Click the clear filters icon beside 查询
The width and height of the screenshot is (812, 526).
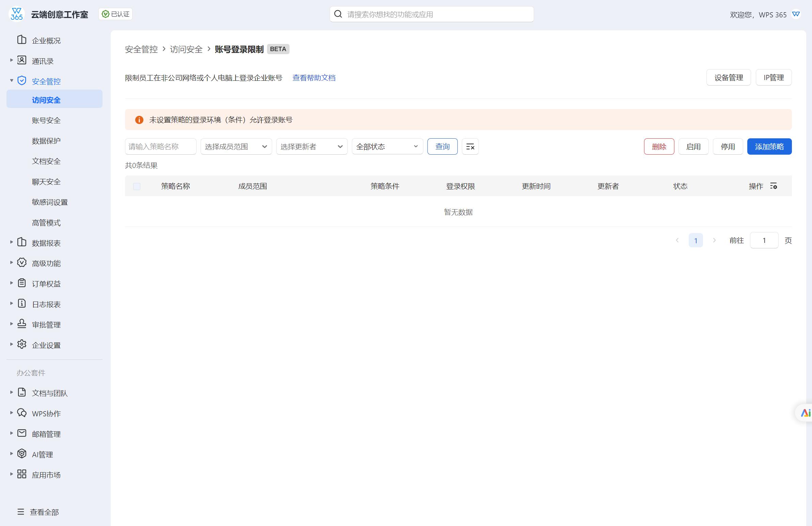click(470, 147)
